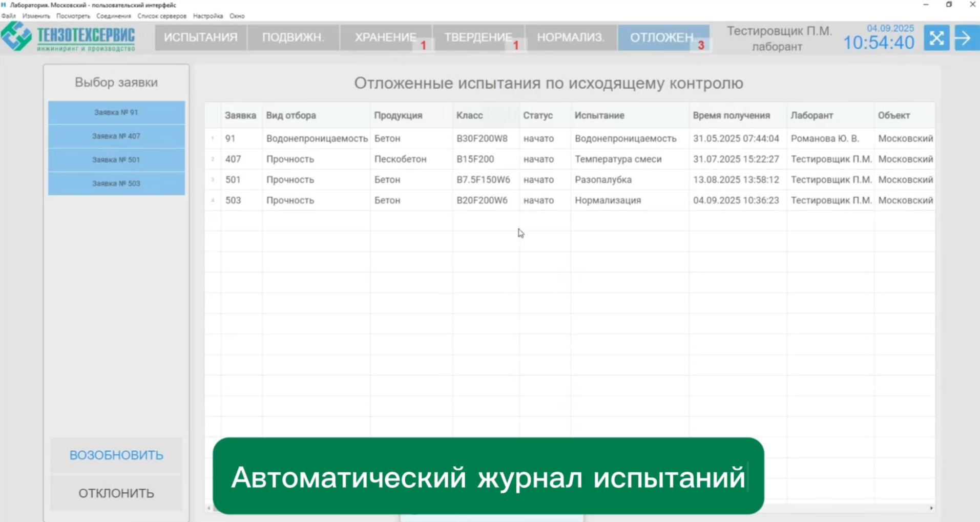The height and width of the screenshot is (522, 980).
Task: Go to the ТВЕРДЕНИЕ tab
Action: point(477,37)
